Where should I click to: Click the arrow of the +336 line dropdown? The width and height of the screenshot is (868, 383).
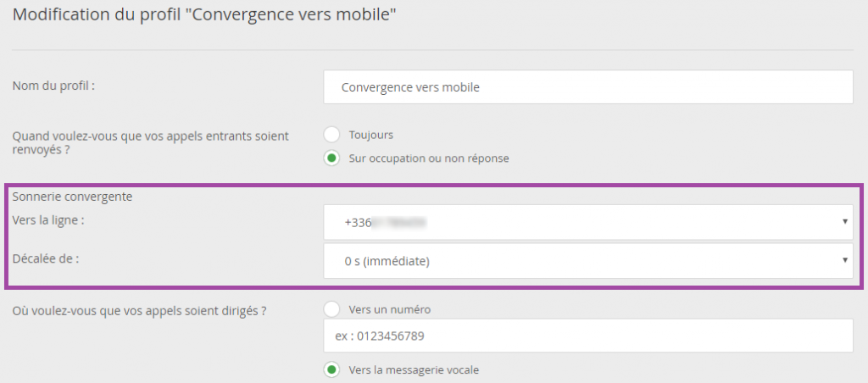point(845,221)
